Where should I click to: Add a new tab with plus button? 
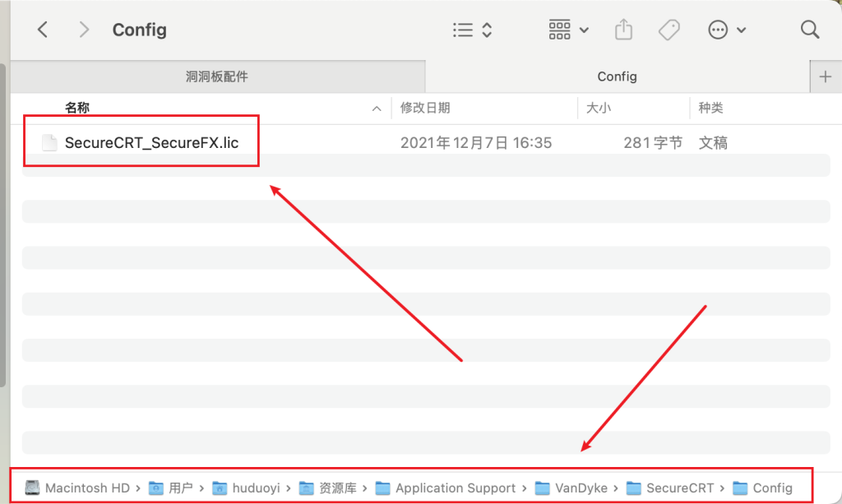pos(826,76)
